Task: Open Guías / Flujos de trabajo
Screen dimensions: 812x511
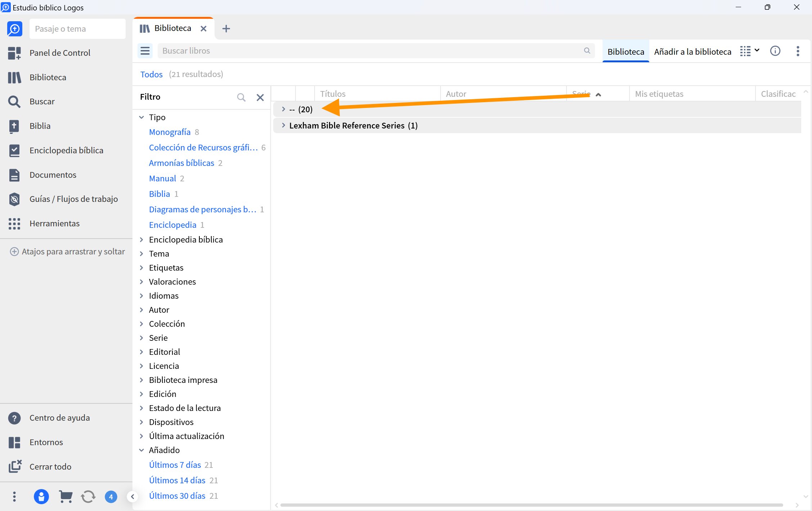Action: (x=73, y=199)
